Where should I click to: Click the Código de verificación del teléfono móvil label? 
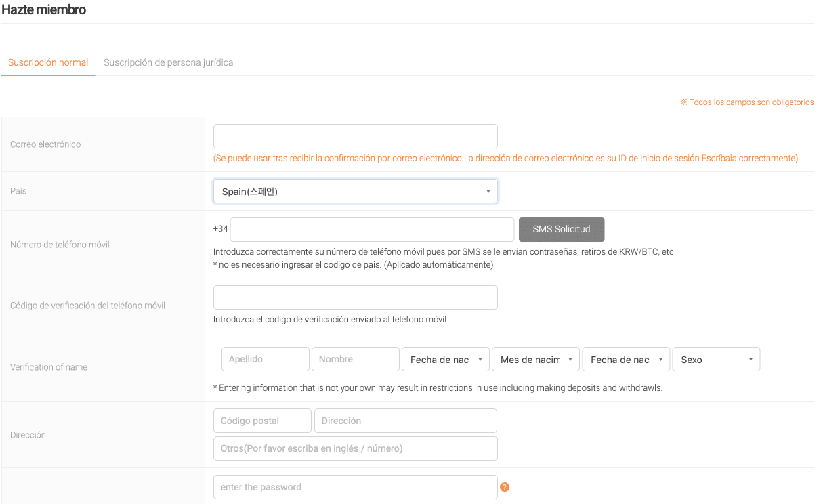pos(88,306)
